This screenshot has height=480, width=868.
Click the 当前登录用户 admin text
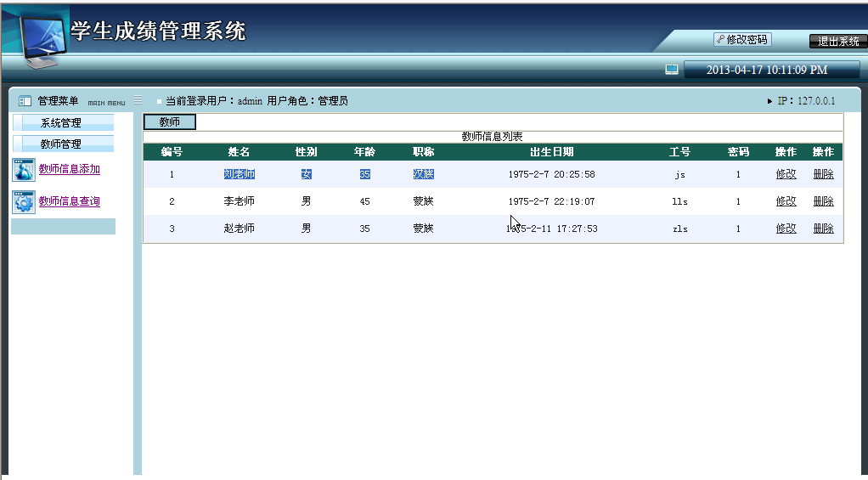pyautogui.click(x=214, y=101)
